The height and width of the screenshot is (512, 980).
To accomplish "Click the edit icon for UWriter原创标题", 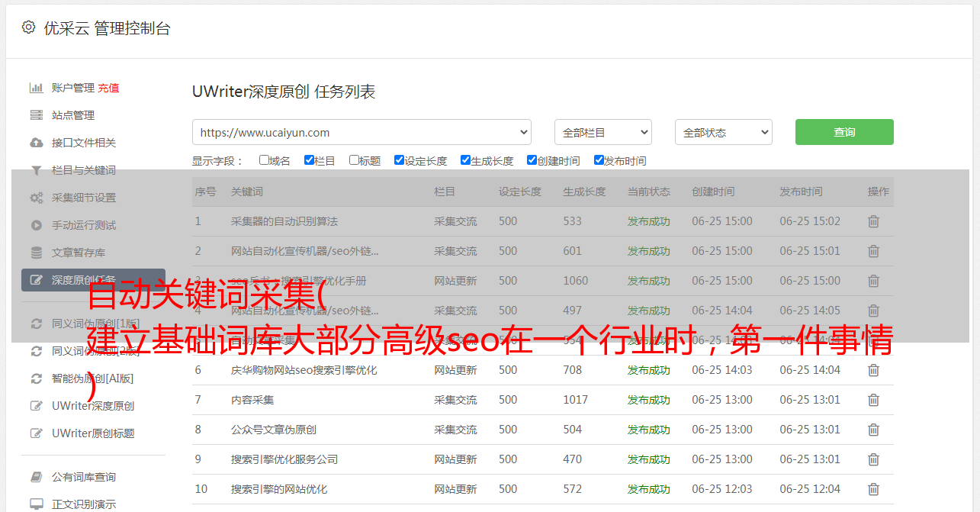I will [x=36, y=433].
